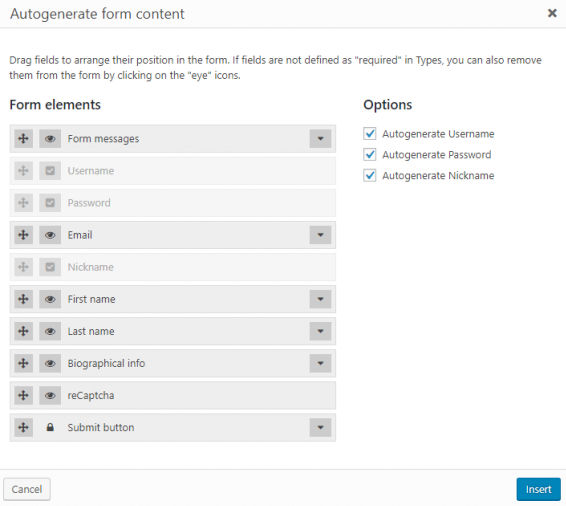This screenshot has width=566, height=506.
Task: Click the move handle for First name
Action: pyautogui.click(x=23, y=299)
